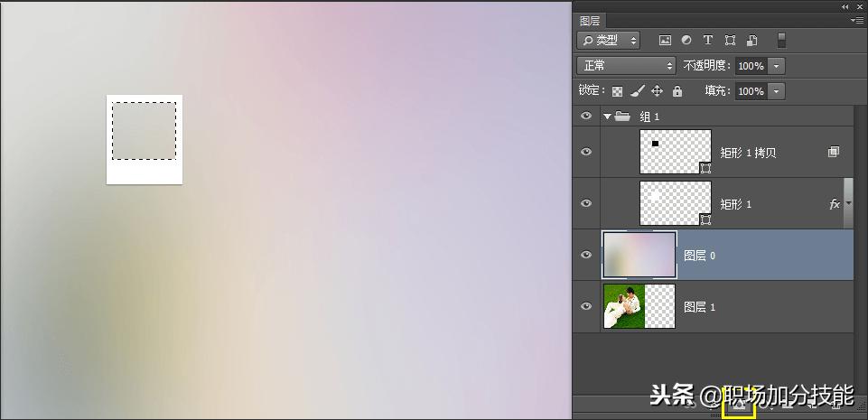Click the white bottom strip of the polaroid frame
Viewport: 868px width, 420px height.
tap(145, 173)
